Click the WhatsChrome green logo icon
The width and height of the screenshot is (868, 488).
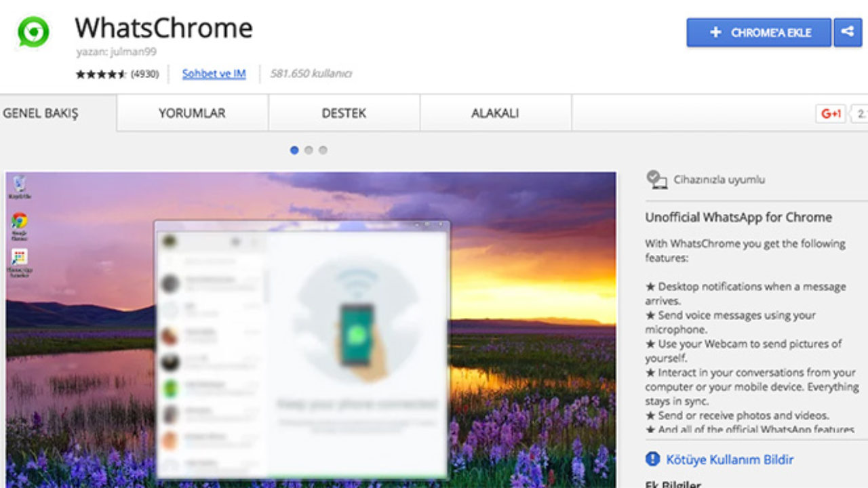click(33, 32)
